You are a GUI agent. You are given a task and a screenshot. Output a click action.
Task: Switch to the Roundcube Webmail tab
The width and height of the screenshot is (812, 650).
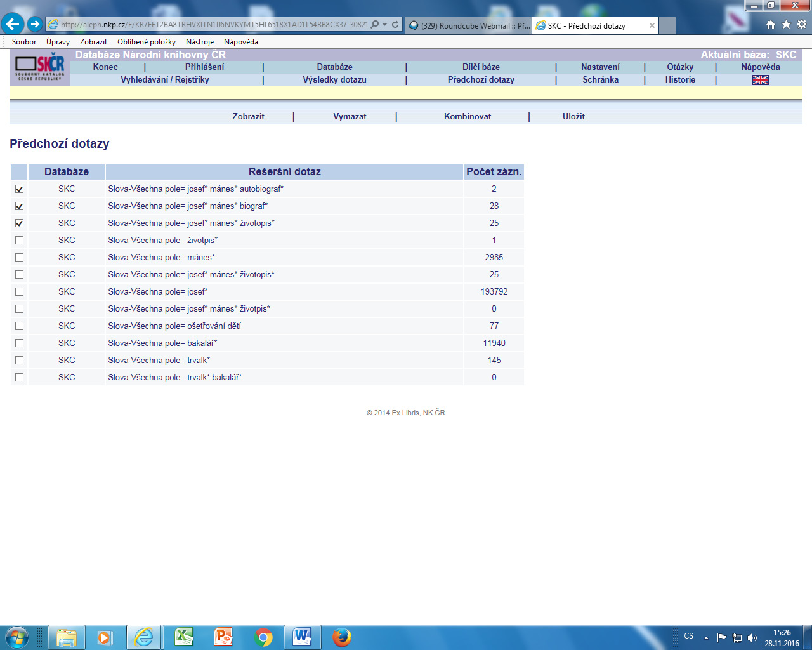pyautogui.click(x=468, y=25)
